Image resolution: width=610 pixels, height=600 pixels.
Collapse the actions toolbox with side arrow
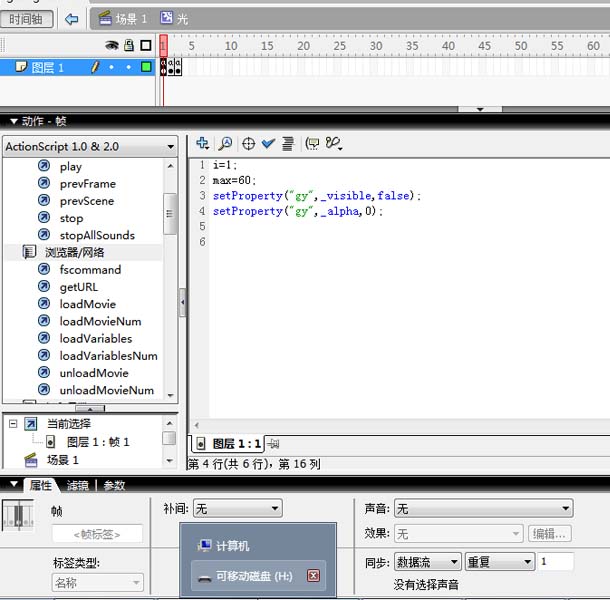(x=182, y=302)
